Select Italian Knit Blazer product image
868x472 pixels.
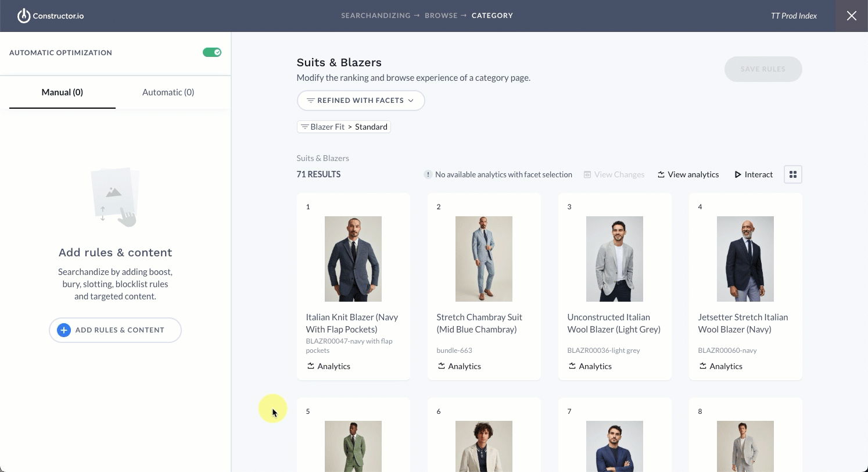(x=353, y=259)
